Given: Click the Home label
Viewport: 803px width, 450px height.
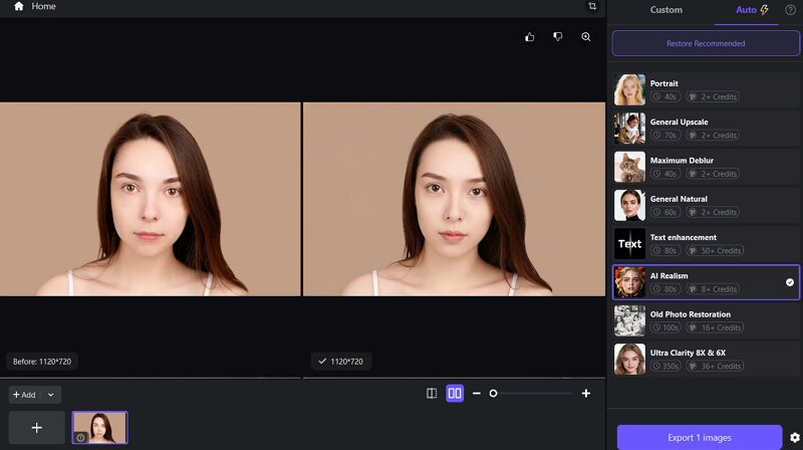Looking at the screenshot, I should 44,6.
